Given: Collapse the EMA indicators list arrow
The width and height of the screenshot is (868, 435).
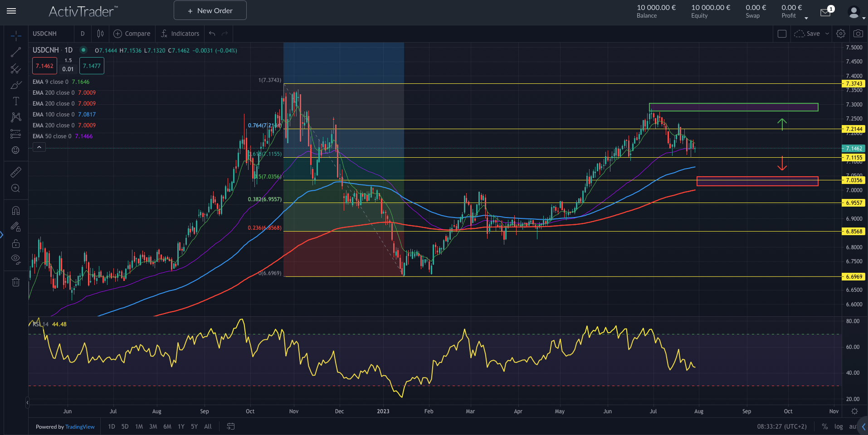Looking at the screenshot, I should (39, 147).
